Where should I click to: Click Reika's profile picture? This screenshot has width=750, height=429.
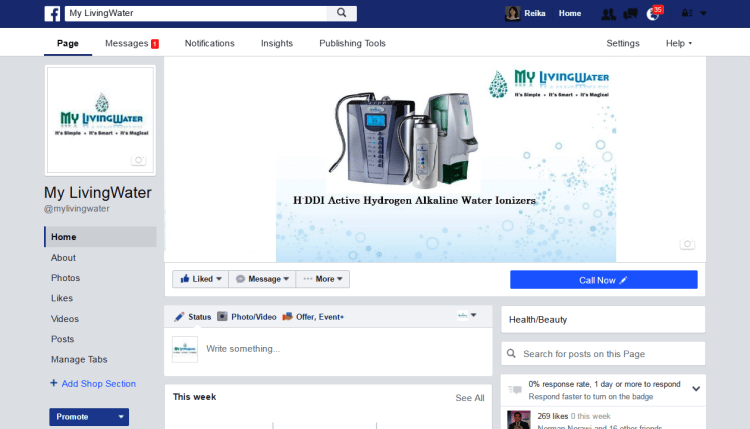pos(512,13)
